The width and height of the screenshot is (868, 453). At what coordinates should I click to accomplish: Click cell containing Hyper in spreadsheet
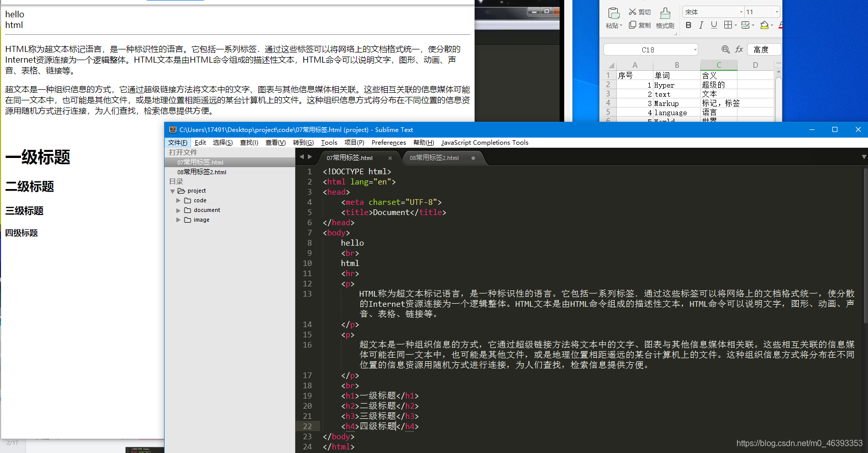[677, 85]
